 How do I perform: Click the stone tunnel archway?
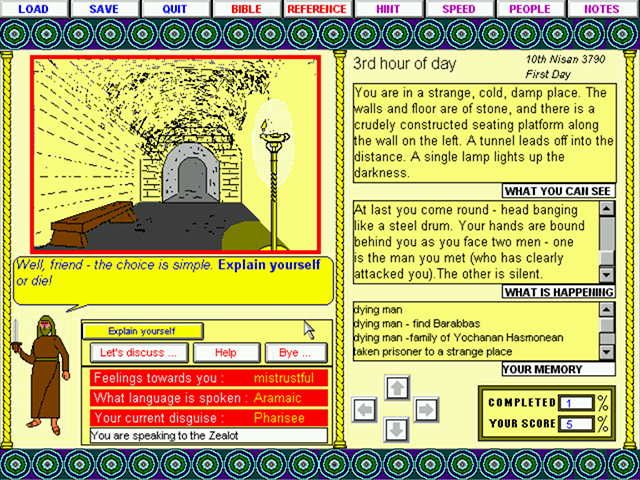192,173
